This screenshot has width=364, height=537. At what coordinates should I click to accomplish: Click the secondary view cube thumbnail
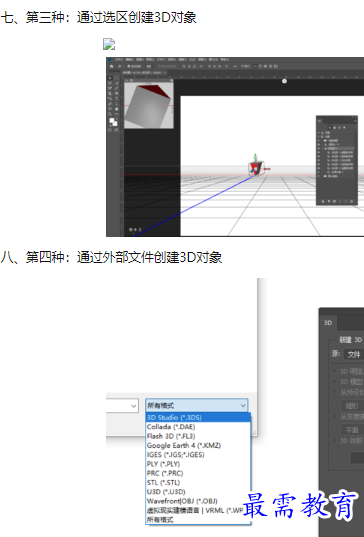(149, 105)
